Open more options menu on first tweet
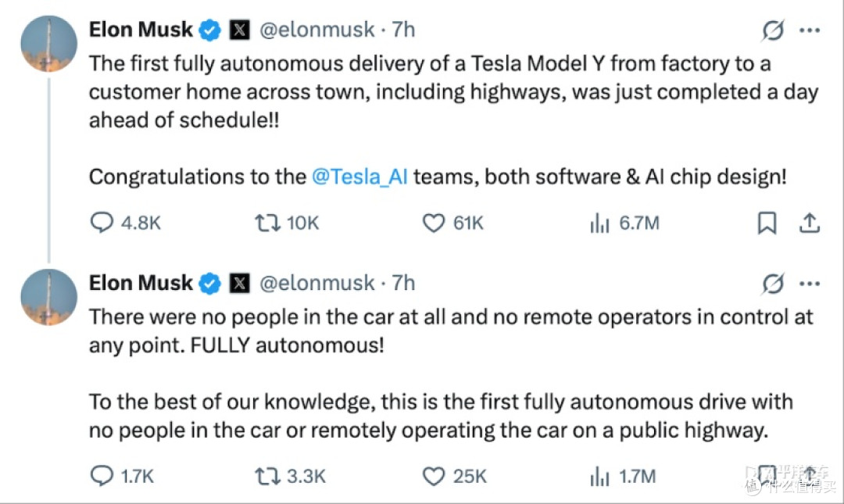Viewport: 844px width, 504px height. tap(810, 30)
